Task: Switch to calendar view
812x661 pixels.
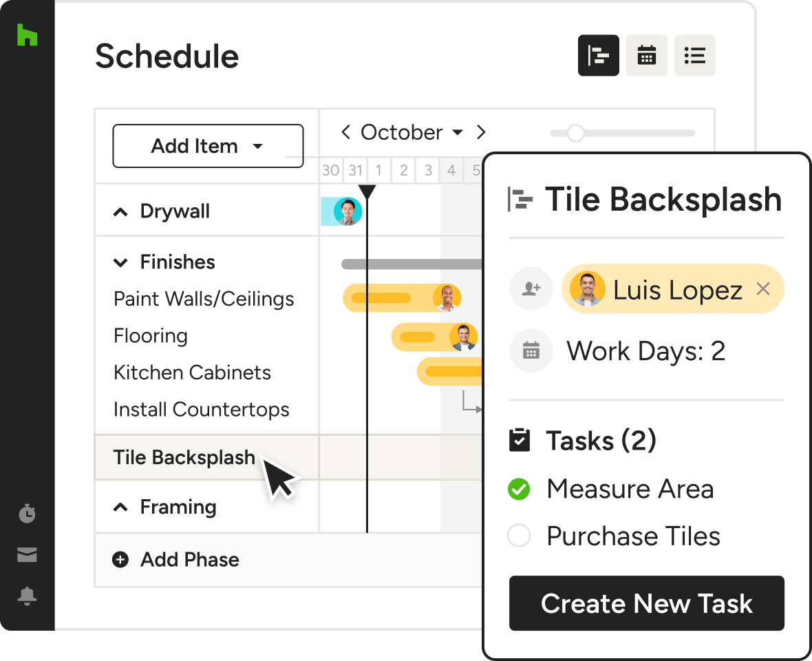Action: (x=646, y=56)
